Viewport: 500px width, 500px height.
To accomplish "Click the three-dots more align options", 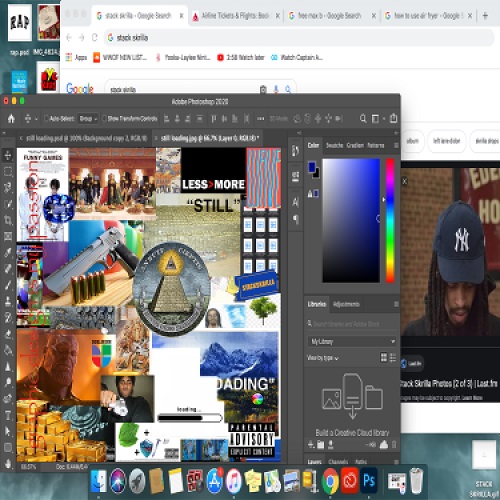I will tap(261, 118).
